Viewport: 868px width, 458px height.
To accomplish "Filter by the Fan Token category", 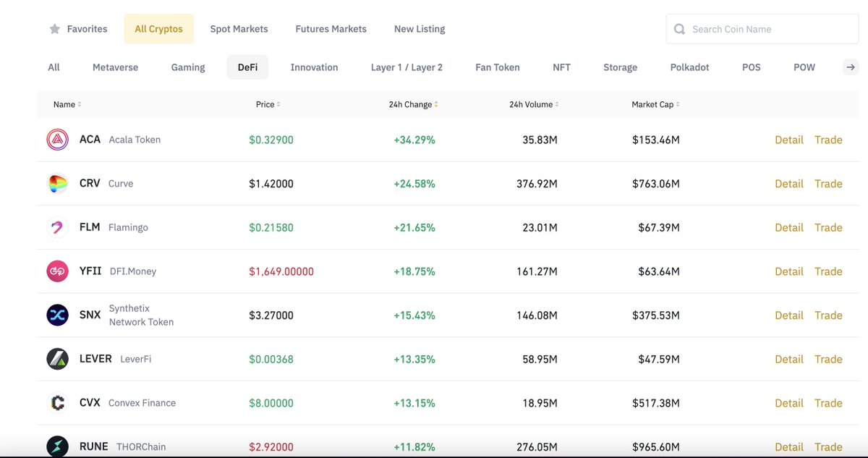I will pos(498,67).
